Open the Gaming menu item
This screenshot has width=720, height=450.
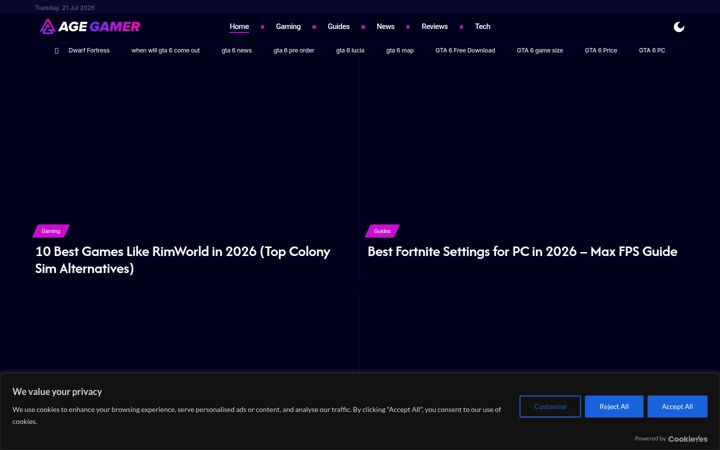pos(288,27)
